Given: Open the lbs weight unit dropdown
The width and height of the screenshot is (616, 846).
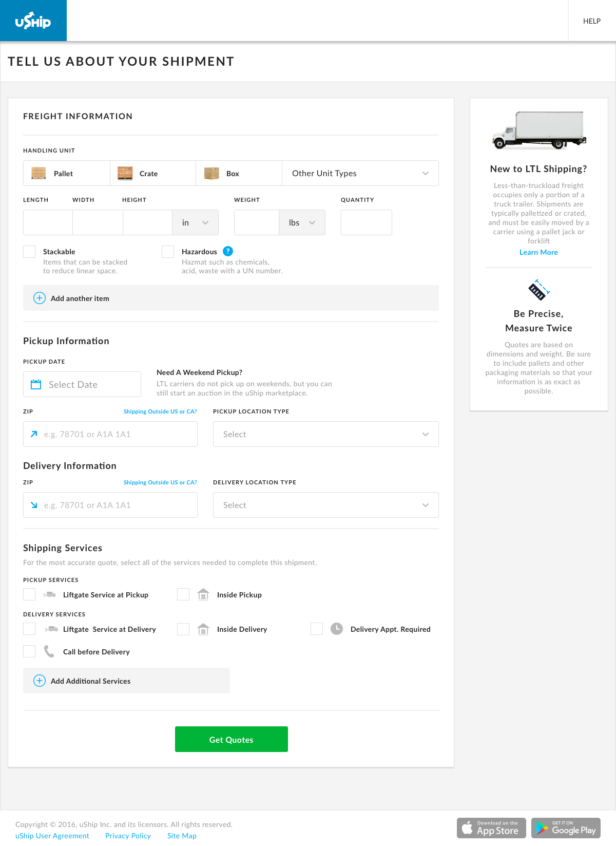Looking at the screenshot, I should pyautogui.click(x=302, y=222).
